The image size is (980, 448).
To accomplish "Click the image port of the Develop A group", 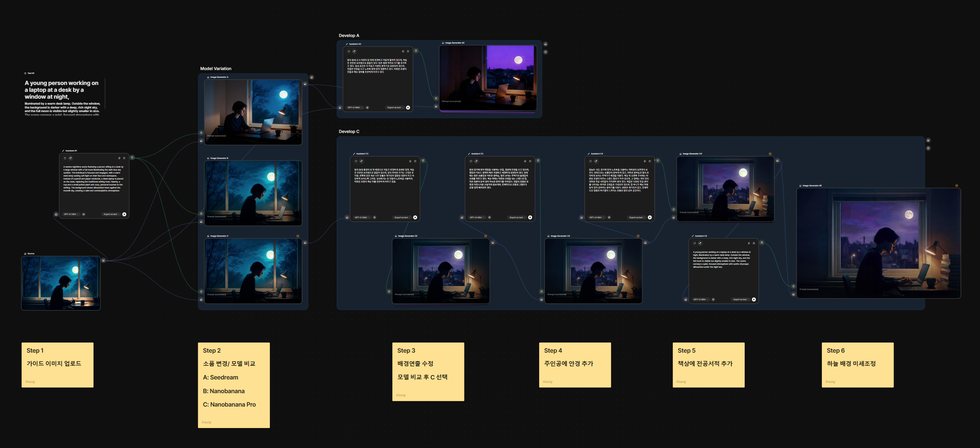I will [545, 44].
